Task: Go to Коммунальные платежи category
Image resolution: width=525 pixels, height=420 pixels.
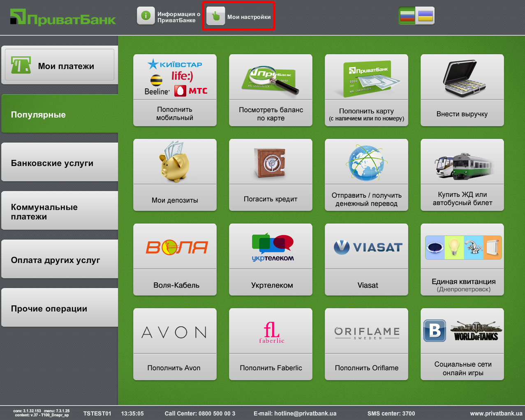Action: (x=60, y=210)
